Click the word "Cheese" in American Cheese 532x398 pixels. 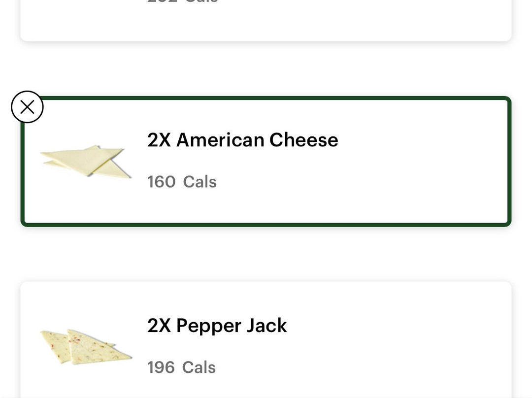303,140
